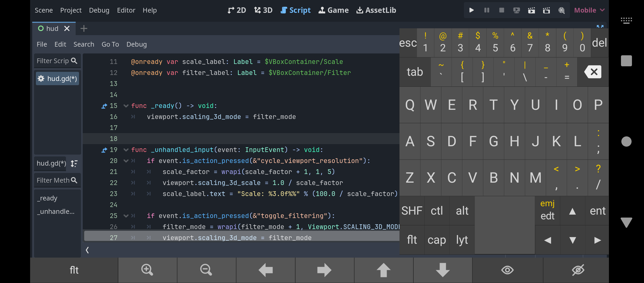The image size is (644, 283).
Task: Switch to the Script workspace
Action: coord(296,10)
